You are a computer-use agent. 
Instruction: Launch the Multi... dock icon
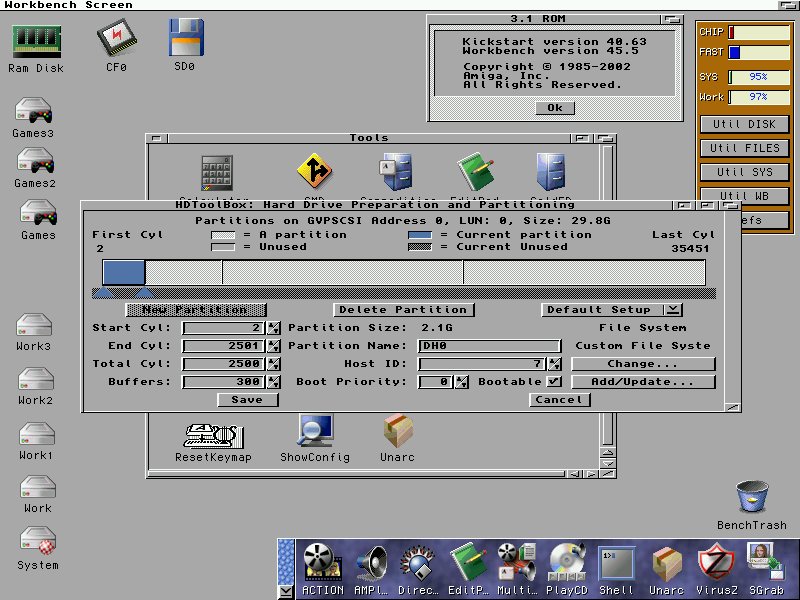click(x=517, y=562)
